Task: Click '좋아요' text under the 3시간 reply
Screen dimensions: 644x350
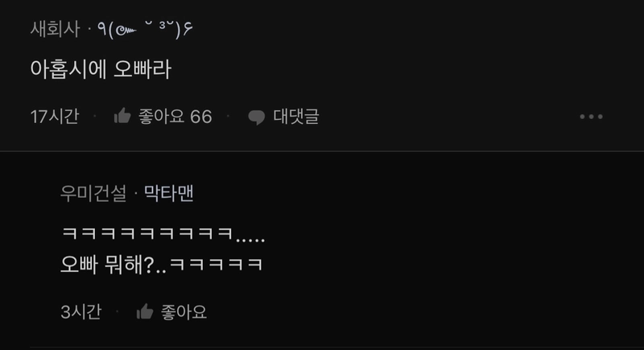Action: (184, 312)
